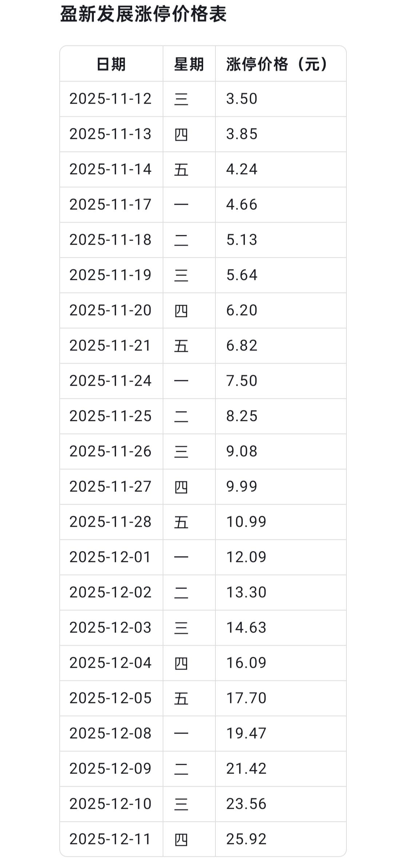This screenshot has width=393, height=868.
Task: Click the 盈新发展涨停价格表 title
Action: point(143,15)
